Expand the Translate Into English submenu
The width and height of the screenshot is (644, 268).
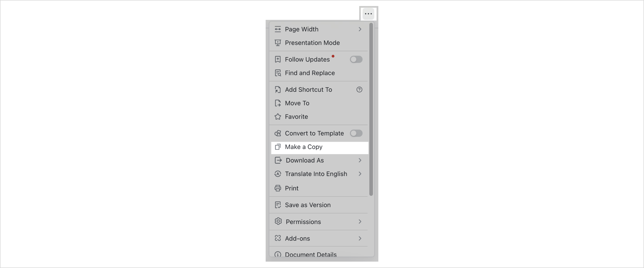(360, 174)
